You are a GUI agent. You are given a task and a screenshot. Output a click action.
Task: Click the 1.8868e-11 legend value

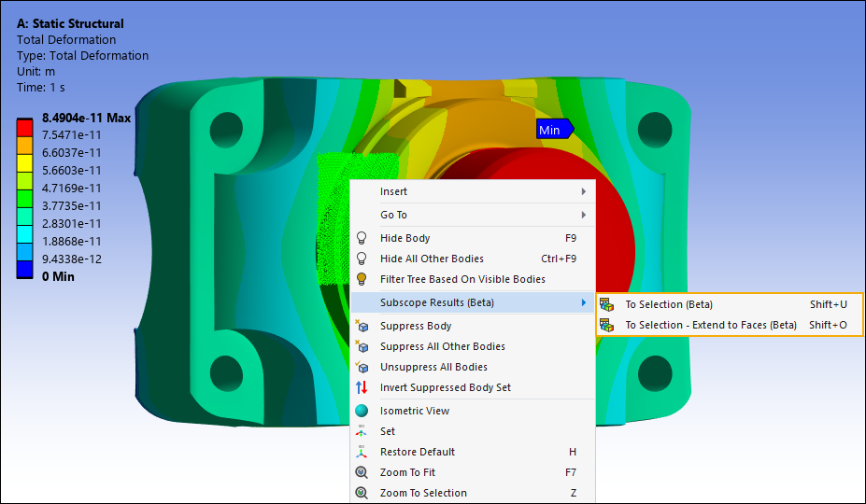72,241
